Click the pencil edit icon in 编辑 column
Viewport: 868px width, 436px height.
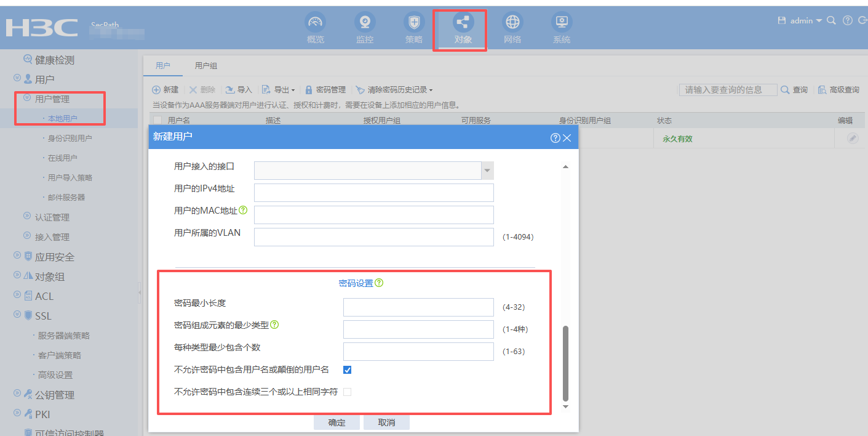pyautogui.click(x=852, y=139)
